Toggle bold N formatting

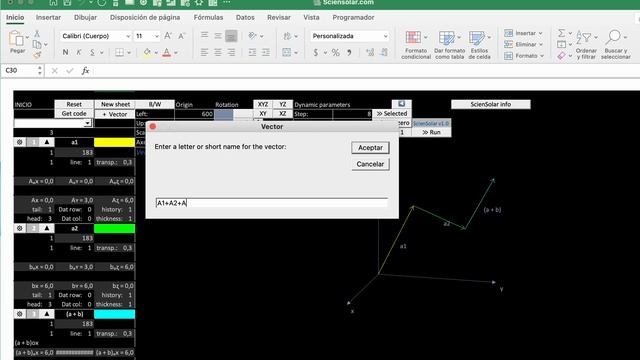point(65,52)
